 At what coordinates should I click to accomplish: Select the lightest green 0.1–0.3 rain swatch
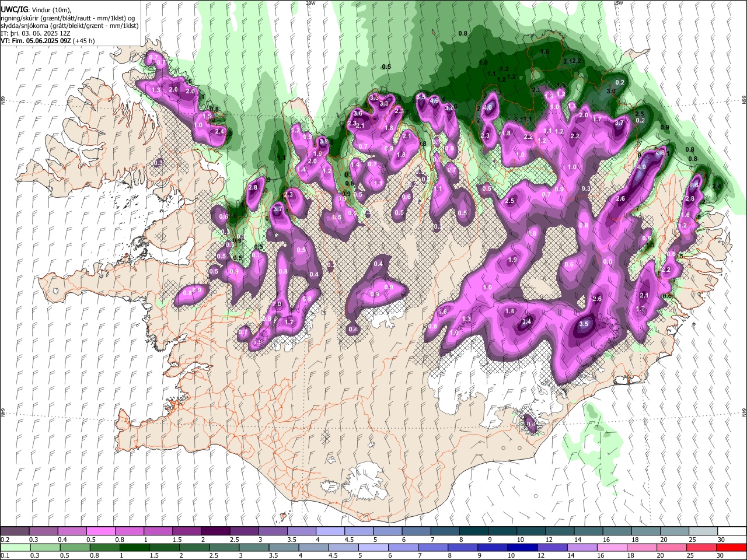(15, 547)
